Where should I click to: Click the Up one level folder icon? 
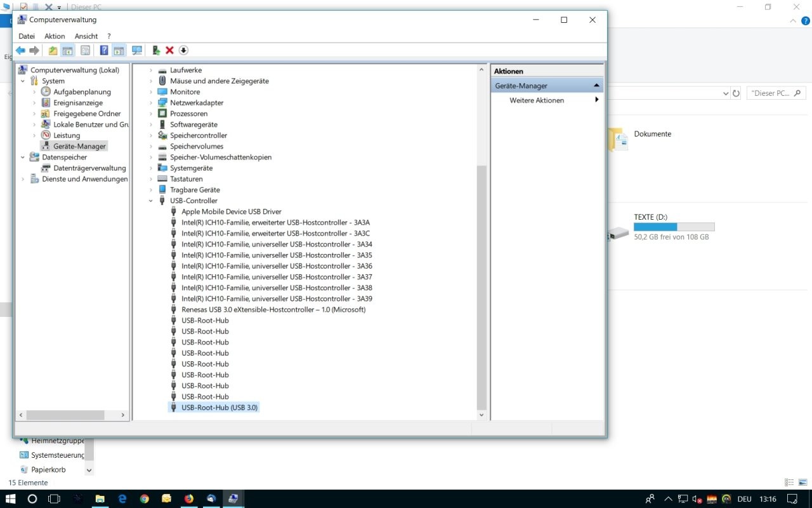53,50
